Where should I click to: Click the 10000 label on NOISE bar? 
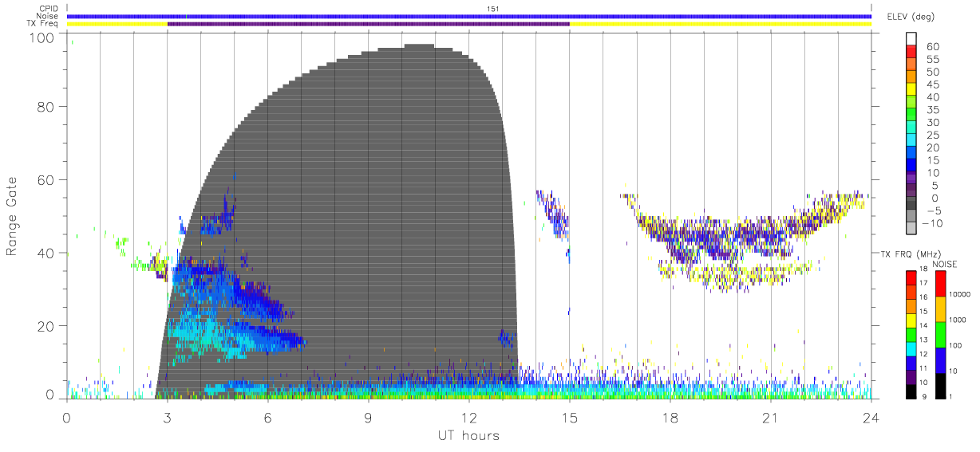pyautogui.click(x=959, y=294)
